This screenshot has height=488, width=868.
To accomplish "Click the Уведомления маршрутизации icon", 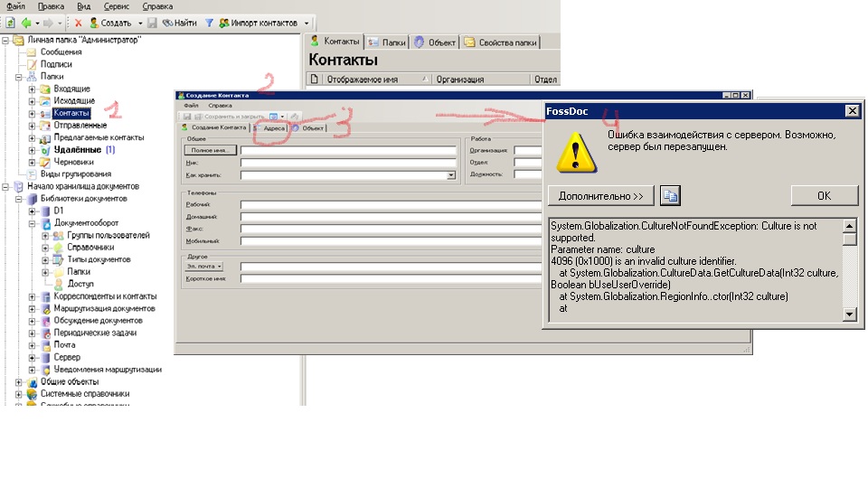I will click(x=46, y=370).
